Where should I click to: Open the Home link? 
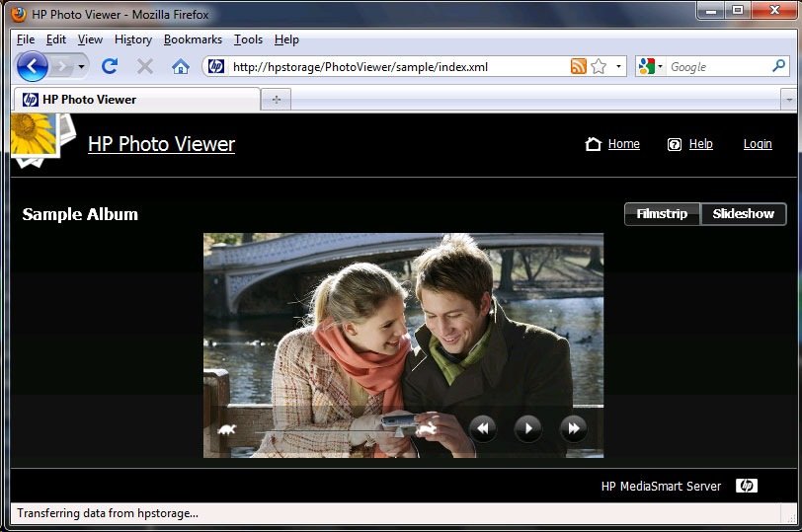coord(623,144)
